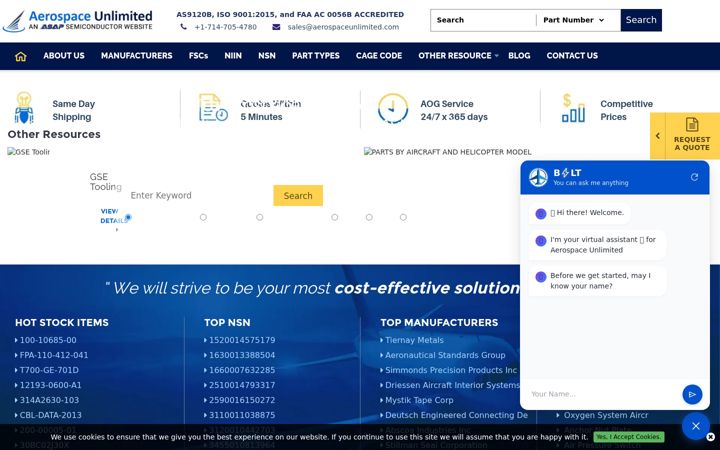Open the FSCs menu item
This screenshot has height=450, width=720.
click(x=198, y=56)
